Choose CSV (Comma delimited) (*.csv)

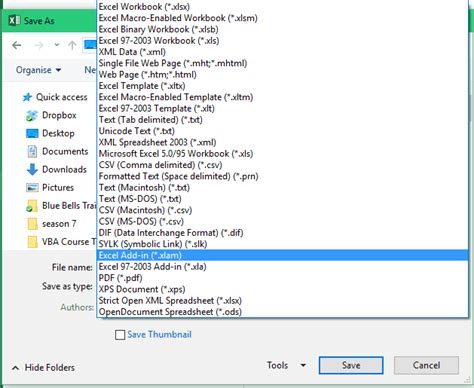[x=282, y=165]
